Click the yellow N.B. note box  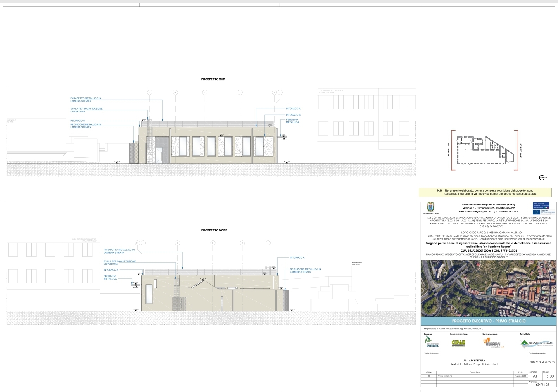[x=485, y=192]
